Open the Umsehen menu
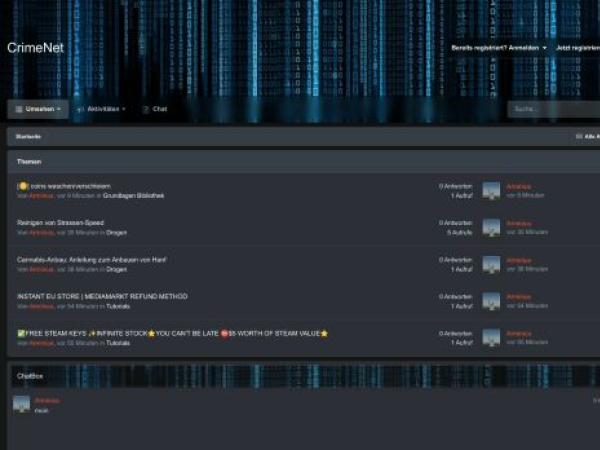 pyautogui.click(x=38, y=109)
